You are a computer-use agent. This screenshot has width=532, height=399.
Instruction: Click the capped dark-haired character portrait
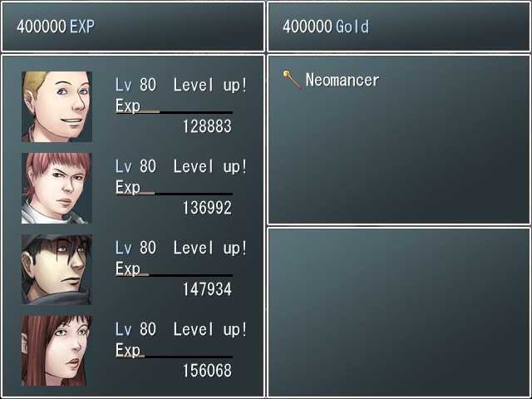coord(57,269)
